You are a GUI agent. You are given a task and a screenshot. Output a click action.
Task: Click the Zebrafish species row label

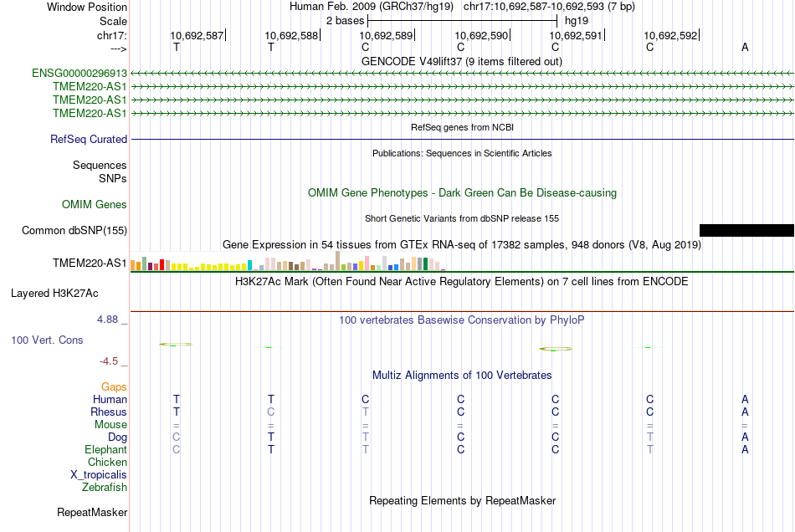(105, 488)
